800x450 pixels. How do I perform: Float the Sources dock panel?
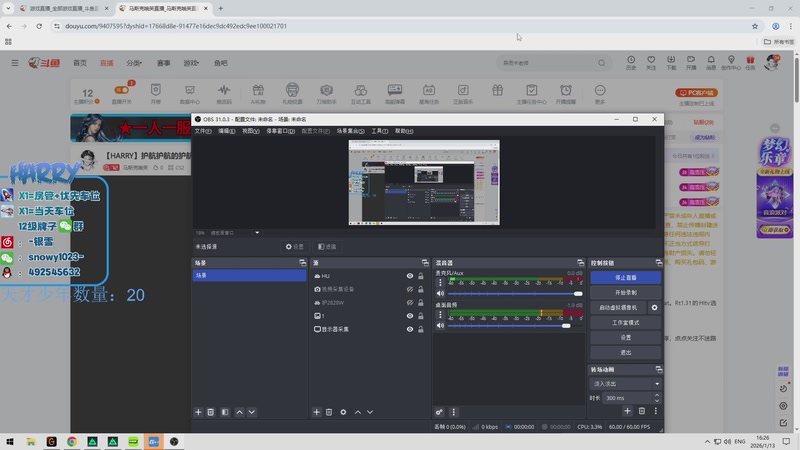coord(425,263)
